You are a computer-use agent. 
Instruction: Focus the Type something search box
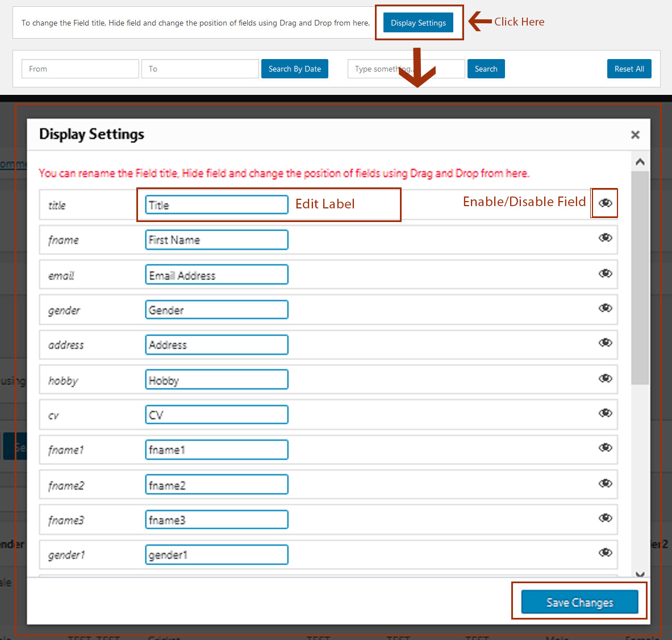pyautogui.click(x=406, y=69)
